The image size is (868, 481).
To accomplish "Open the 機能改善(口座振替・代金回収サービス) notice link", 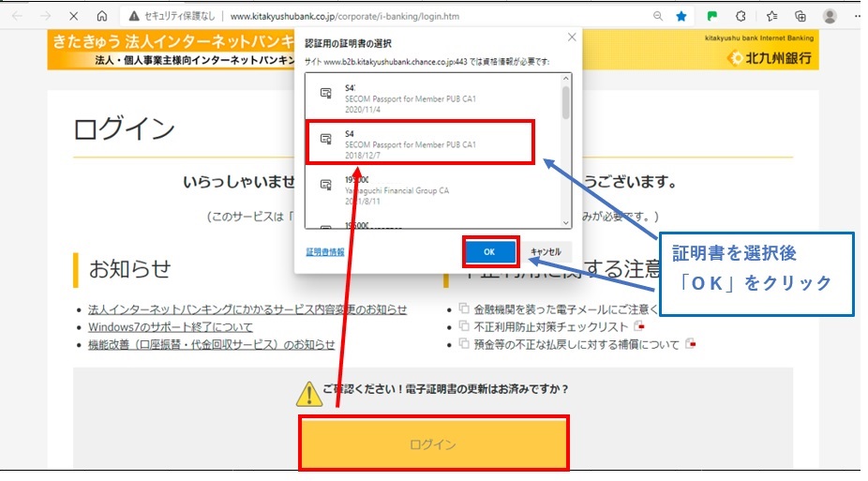I will click(212, 344).
